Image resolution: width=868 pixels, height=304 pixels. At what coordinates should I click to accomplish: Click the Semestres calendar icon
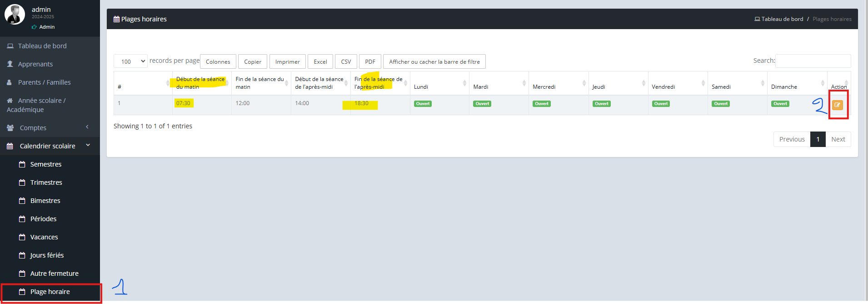[x=22, y=164]
